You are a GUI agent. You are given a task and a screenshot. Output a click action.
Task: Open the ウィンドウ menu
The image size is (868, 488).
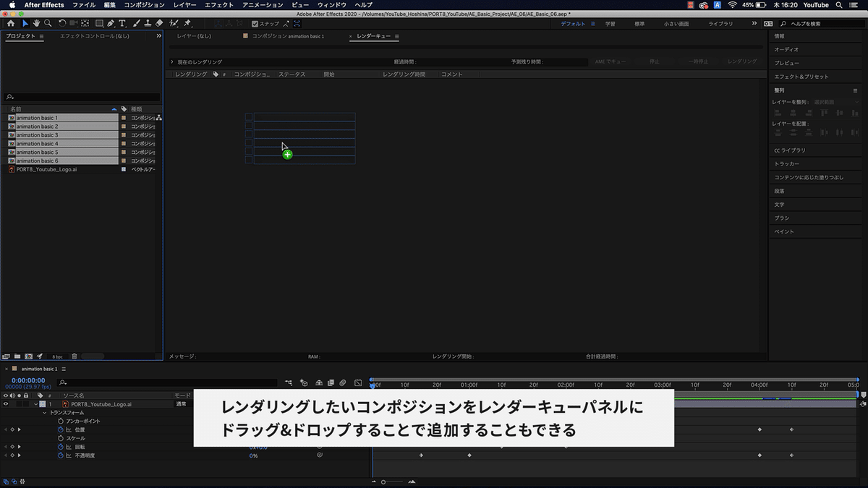pos(332,4)
